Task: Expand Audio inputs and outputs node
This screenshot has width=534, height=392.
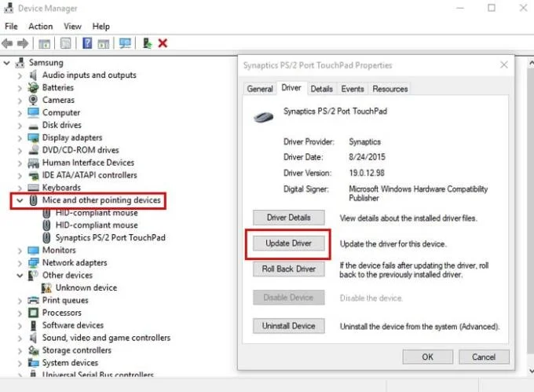Action: pyautogui.click(x=20, y=75)
